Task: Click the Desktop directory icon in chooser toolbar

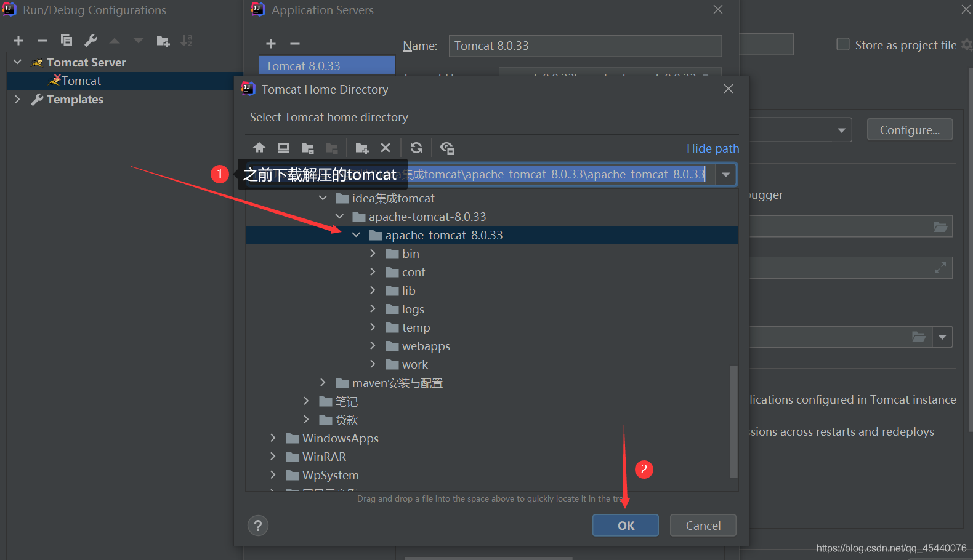Action: (x=283, y=148)
